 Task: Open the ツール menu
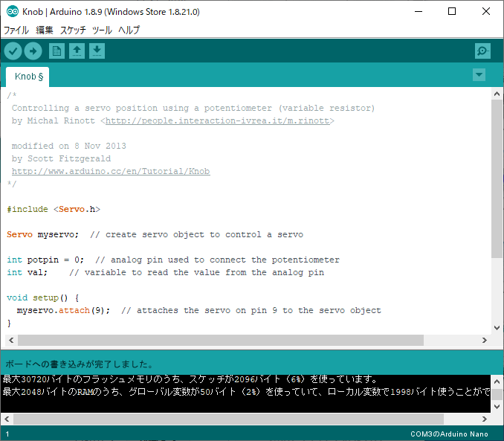tap(102, 30)
